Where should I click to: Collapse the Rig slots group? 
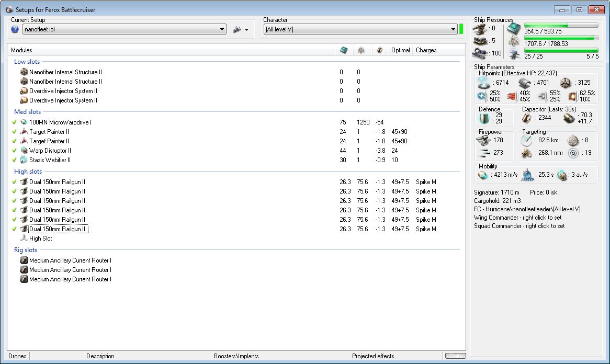(x=26, y=250)
